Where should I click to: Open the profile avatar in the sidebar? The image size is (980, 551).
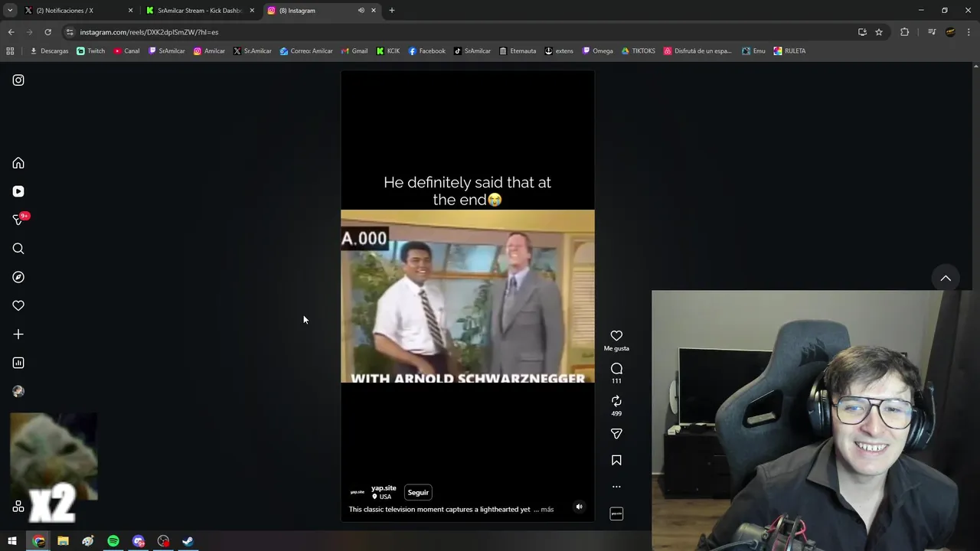tap(18, 391)
